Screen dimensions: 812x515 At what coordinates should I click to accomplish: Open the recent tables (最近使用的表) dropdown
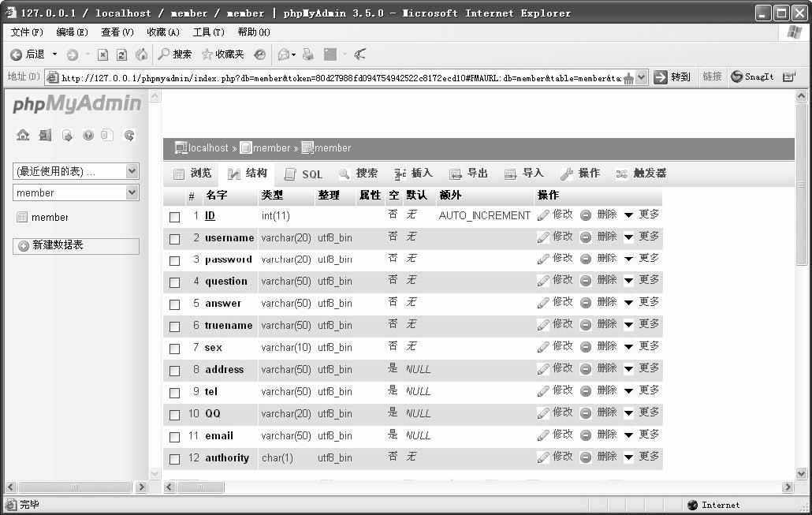coord(76,171)
